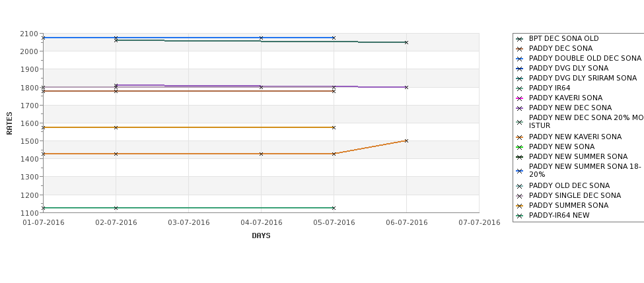Click the RATES axis title

click(9, 123)
